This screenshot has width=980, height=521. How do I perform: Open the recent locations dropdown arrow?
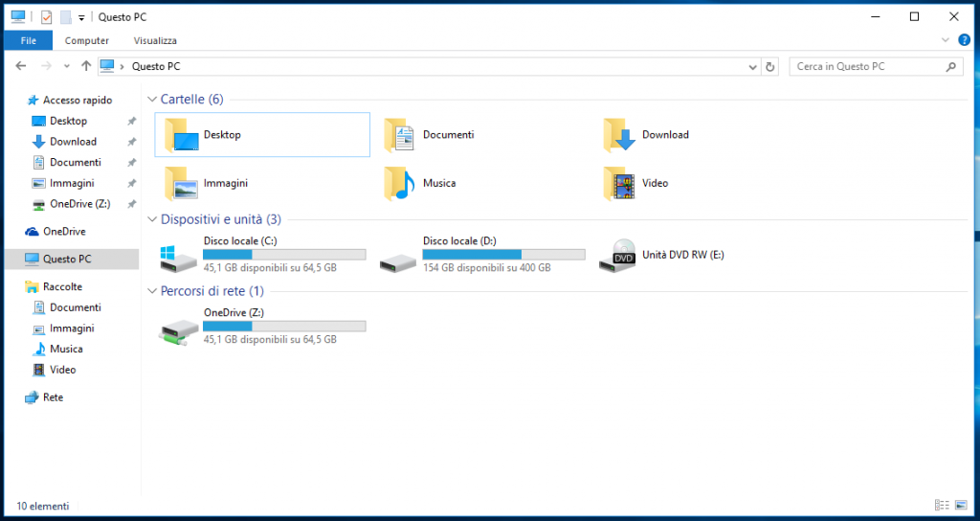[x=66, y=66]
